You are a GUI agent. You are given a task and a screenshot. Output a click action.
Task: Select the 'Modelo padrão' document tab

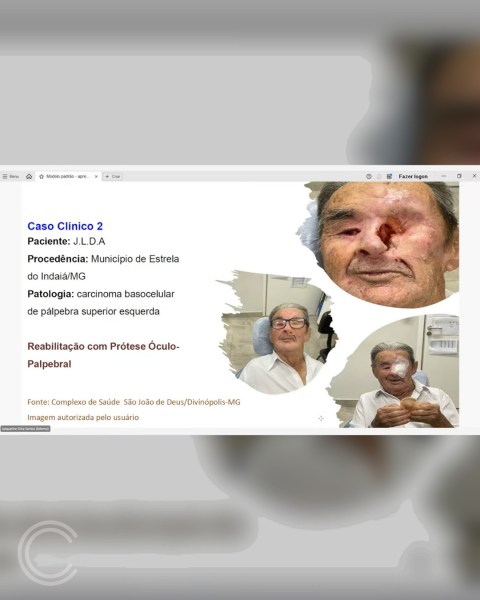click(x=68, y=176)
